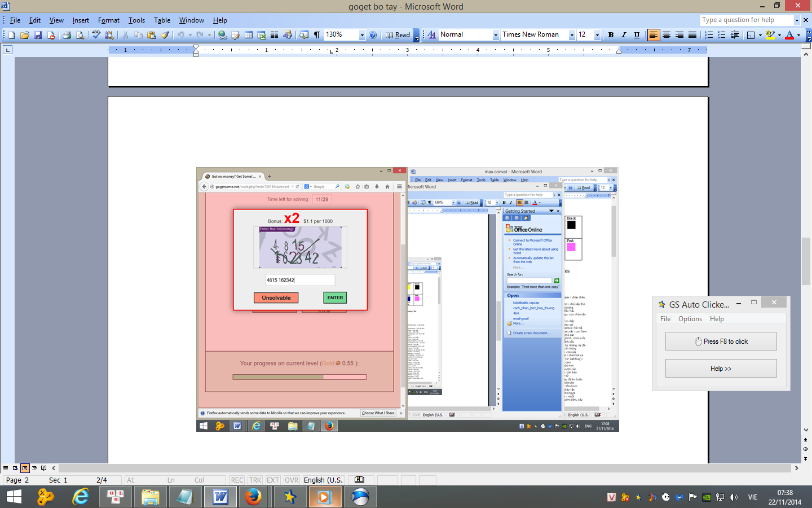
Task: Expand the highlight color options arrow
Action: [779, 35]
